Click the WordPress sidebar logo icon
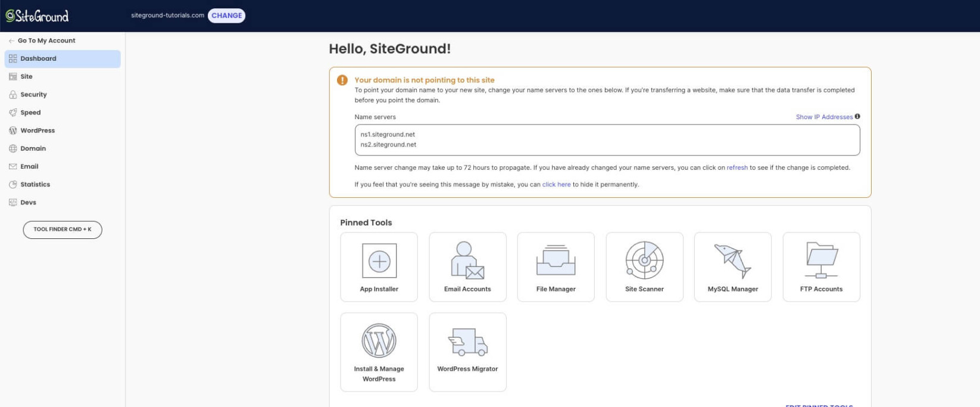Image resolution: width=980 pixels, height=407 pixels. [x=13, y=131]
